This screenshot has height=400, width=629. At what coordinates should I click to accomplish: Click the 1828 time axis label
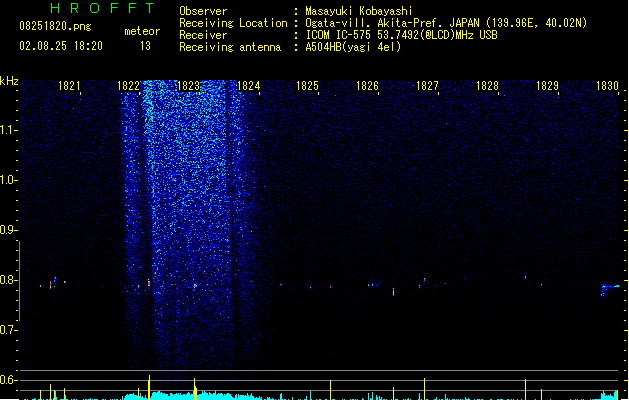click(x=487, y=86)
